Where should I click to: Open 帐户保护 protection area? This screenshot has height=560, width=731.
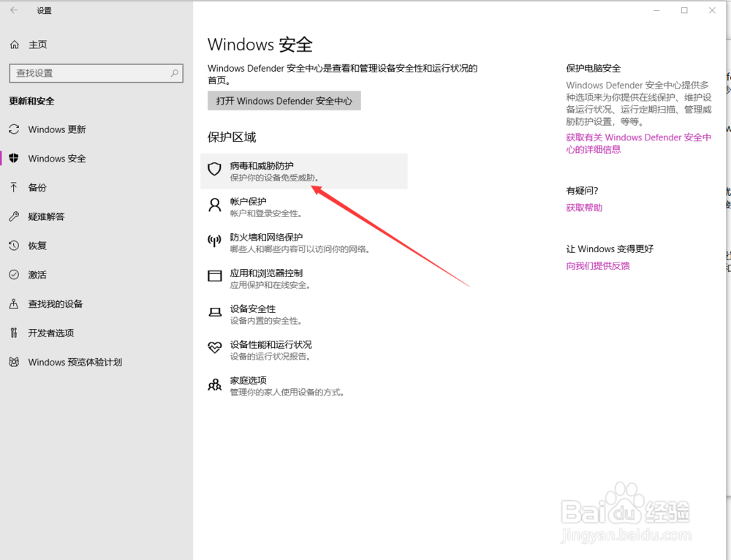pos(304,207)
